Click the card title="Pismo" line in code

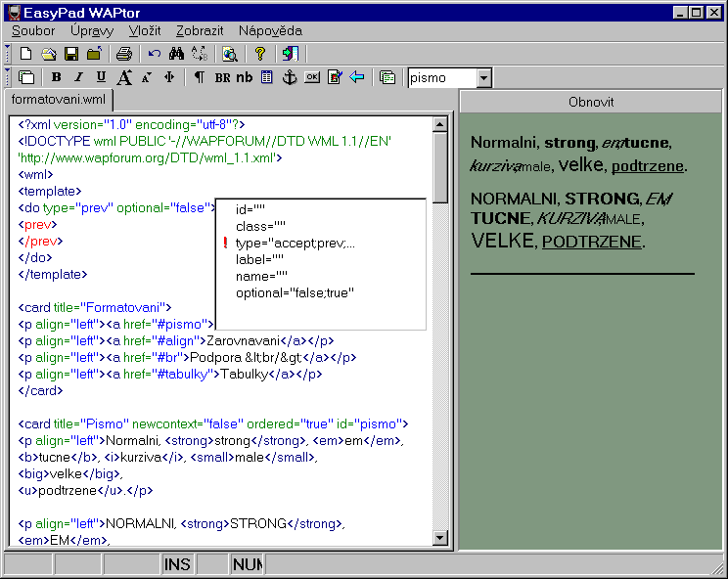point(213,424)
